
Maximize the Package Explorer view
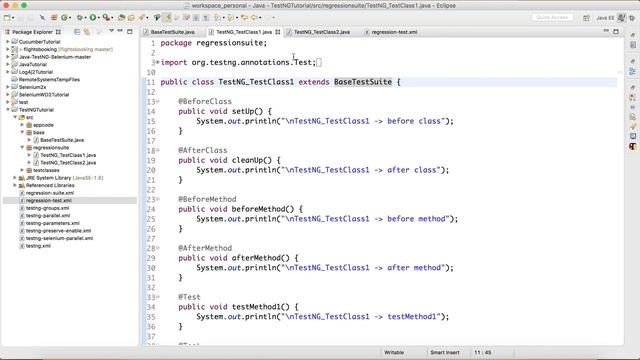130,31
